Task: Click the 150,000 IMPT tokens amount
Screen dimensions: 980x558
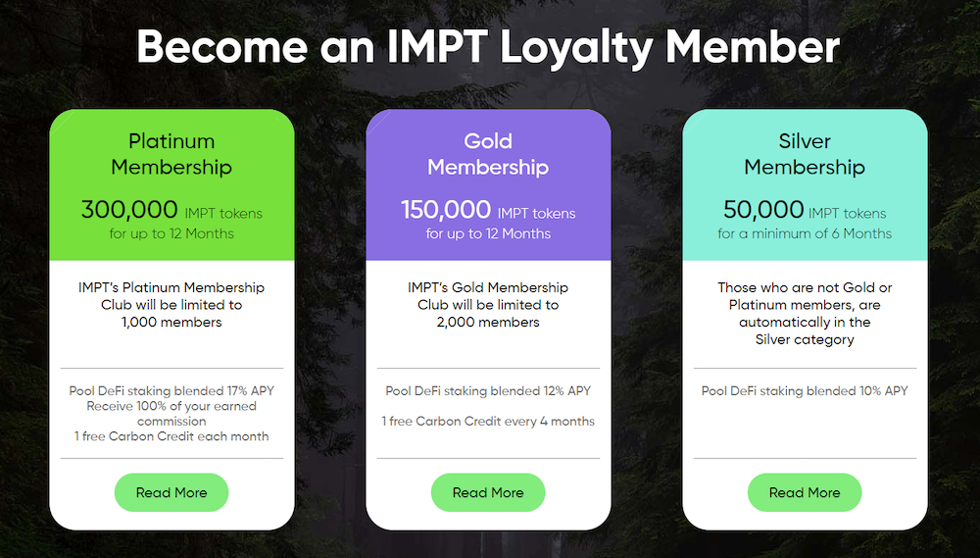Action: tap(487, 210)
